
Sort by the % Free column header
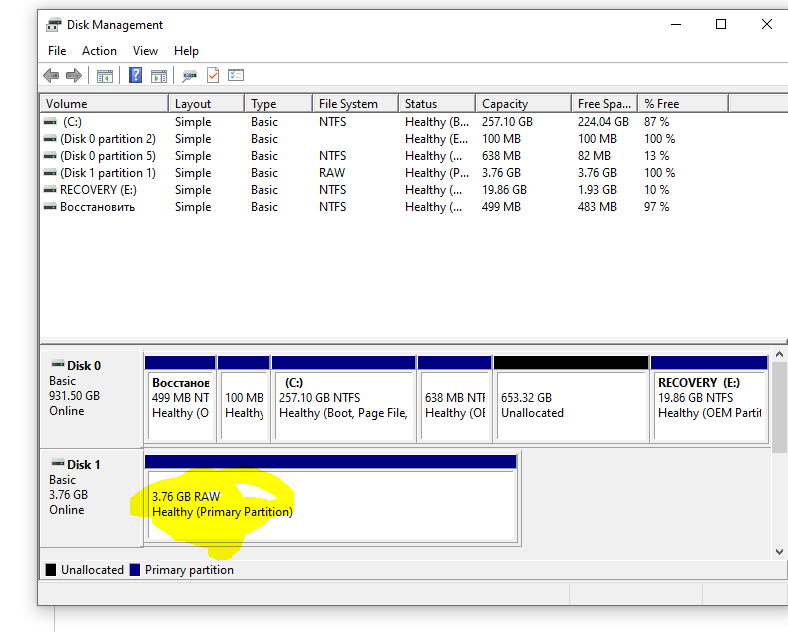click(683, 103)
